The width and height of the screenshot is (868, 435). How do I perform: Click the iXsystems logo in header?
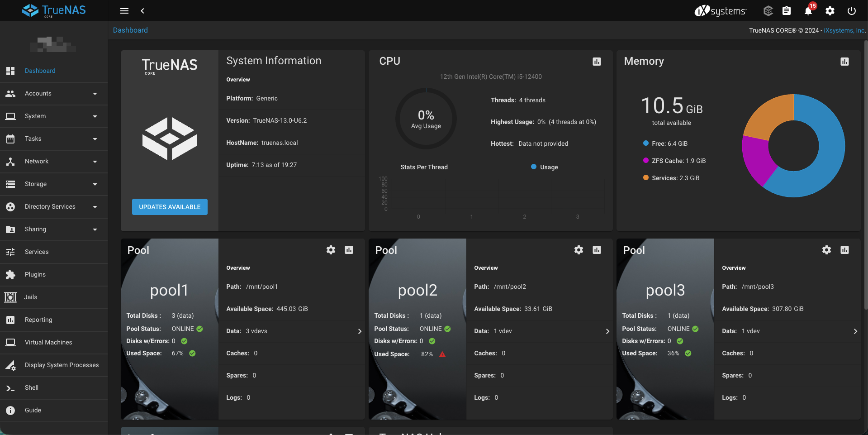tap(720, 11)
